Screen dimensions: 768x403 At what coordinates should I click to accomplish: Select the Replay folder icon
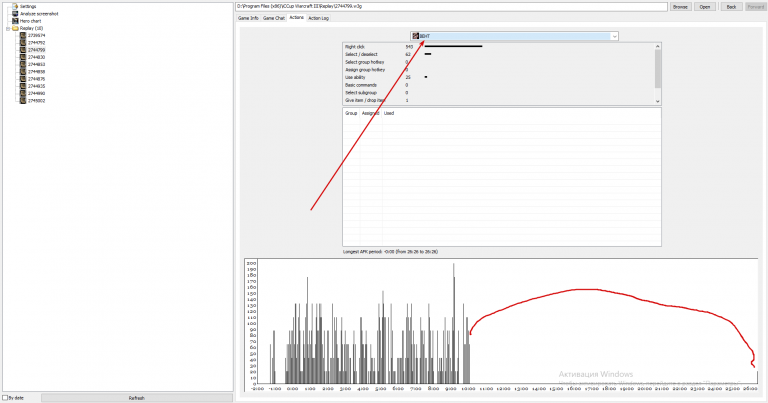pos(15,28)
